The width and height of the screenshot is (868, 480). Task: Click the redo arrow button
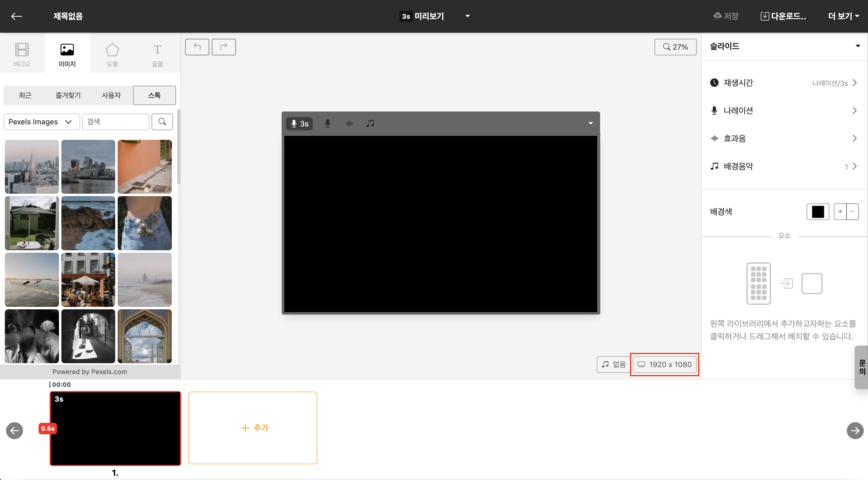pos(224,47)
